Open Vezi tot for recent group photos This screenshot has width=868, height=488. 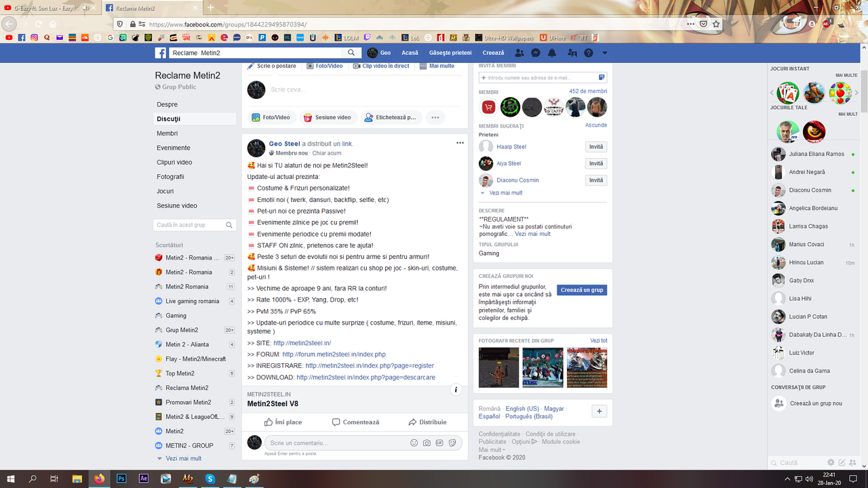point(599,340)
